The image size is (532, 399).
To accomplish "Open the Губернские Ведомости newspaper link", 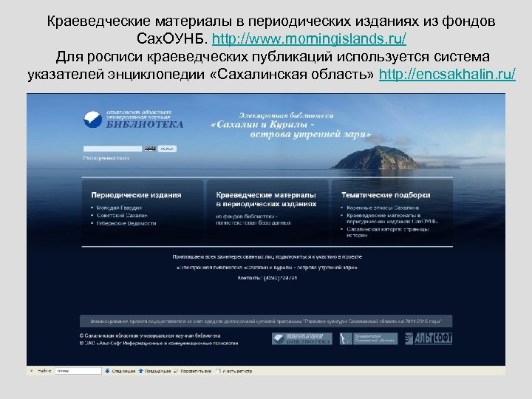I will [126, 223].
